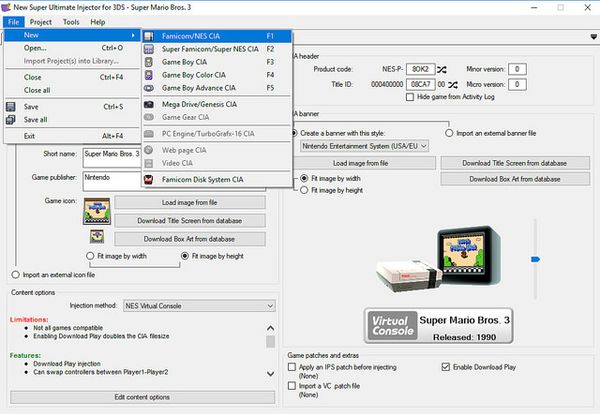The width and height of the screenshot is (600, 414).
Task: Click the Product code input field
Action: pos(421,69)
